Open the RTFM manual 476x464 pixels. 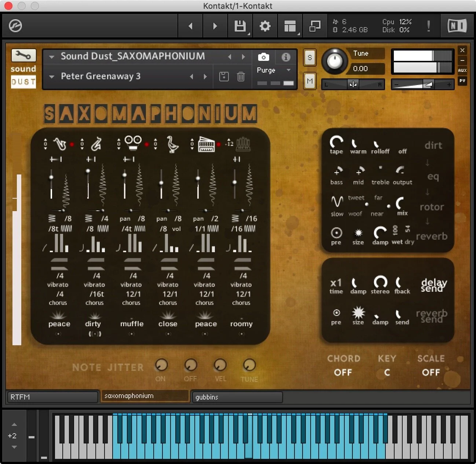click(x=52, y=397)
